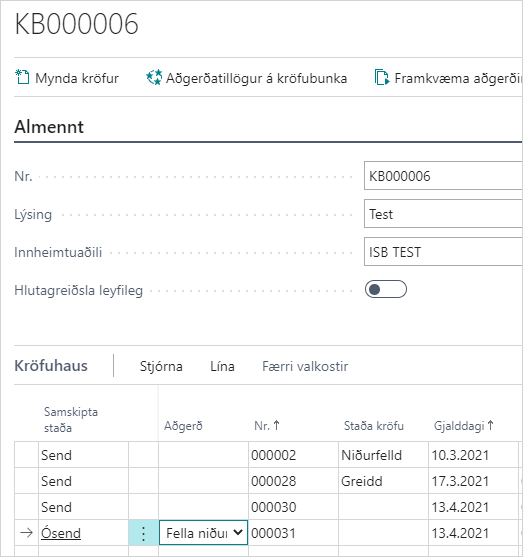The height and width of the screenshot is (557, 523).
Task: Sort by the Gjalddagi column arrow
Action: (x=491, y=425)
